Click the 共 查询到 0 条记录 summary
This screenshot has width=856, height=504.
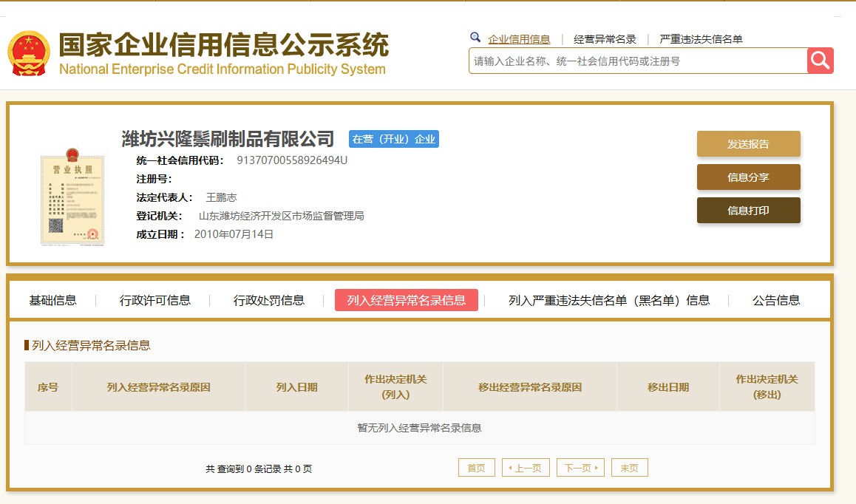coord(259,469)
